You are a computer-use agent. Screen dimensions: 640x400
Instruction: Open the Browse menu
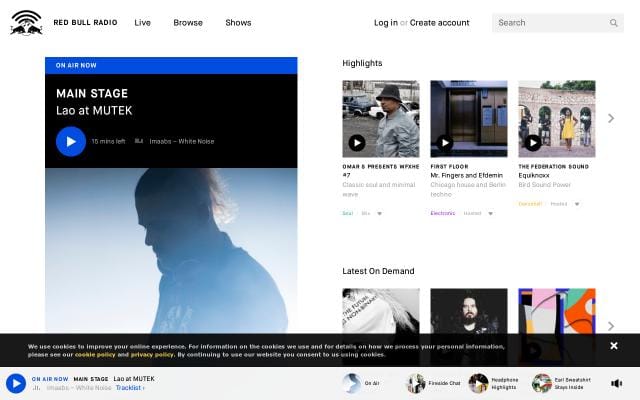pos(188,23)
